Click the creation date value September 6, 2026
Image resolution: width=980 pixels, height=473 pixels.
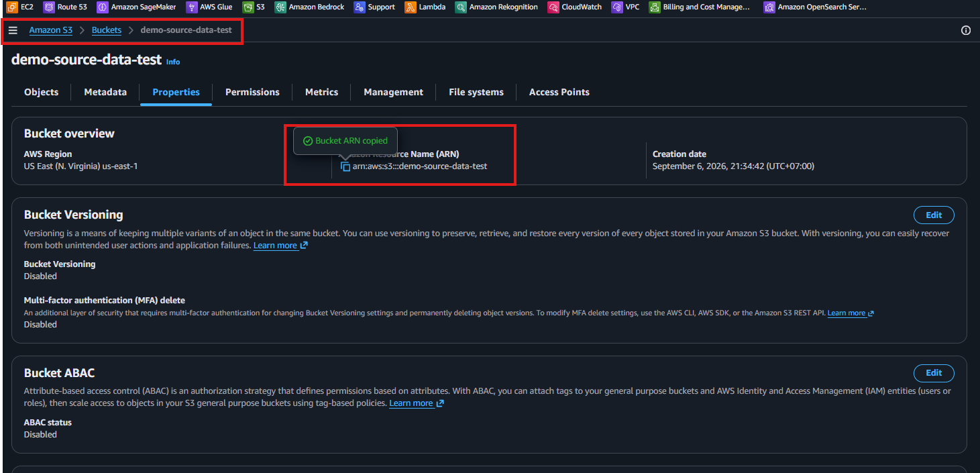[733, 166]
